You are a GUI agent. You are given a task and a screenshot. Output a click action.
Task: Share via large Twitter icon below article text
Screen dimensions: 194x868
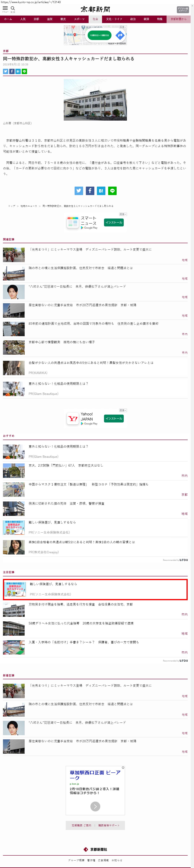pos(79,191)
